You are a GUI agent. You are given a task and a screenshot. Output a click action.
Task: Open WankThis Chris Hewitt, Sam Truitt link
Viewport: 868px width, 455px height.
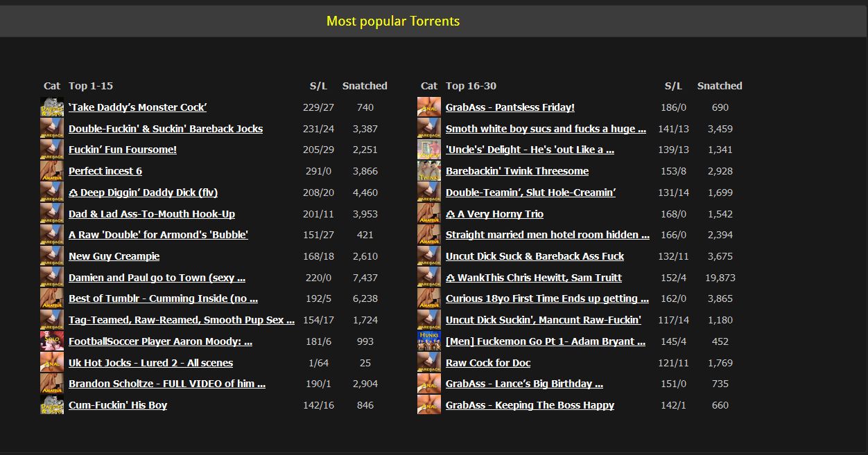tap(533, 278)
